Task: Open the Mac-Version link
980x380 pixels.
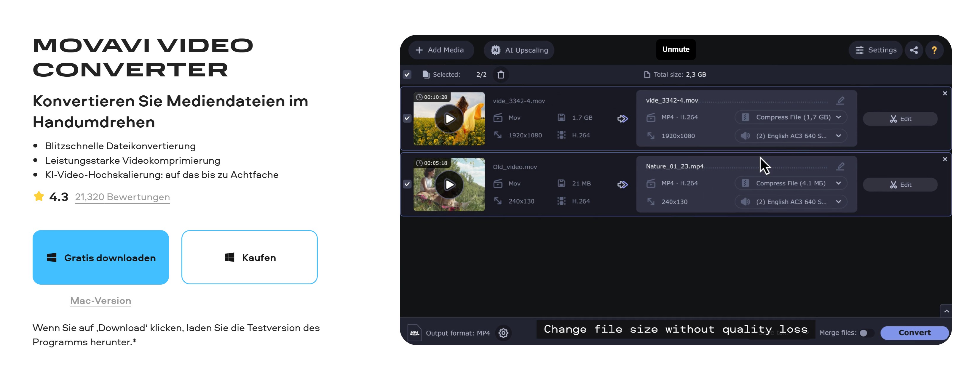Action: coord(101,301)
